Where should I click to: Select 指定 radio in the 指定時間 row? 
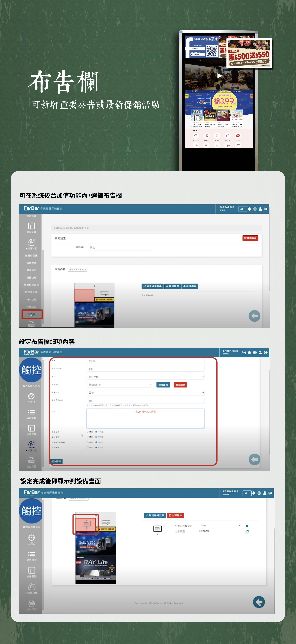[x=87, y=448]
